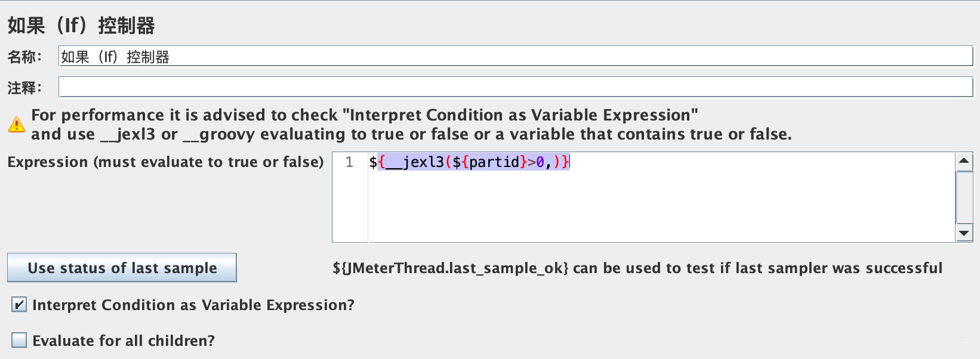
Task: Click the performance advice warning message
Action: click(411, 124)
